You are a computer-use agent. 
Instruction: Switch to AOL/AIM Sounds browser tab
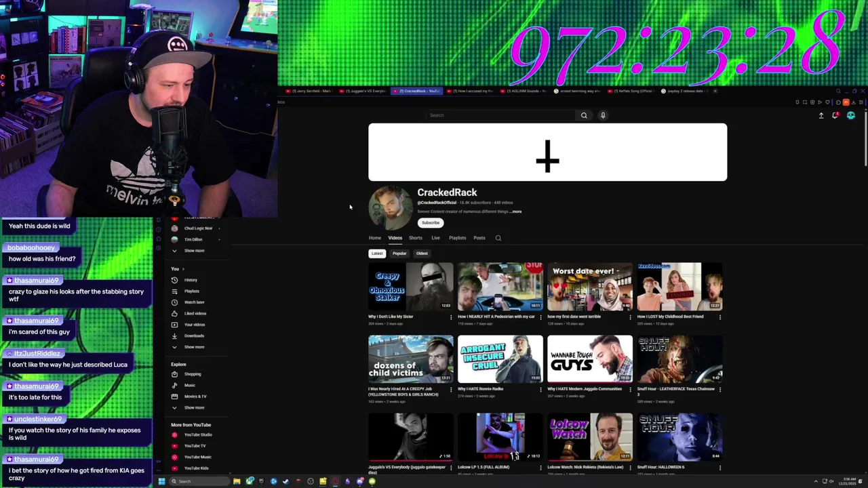(524, 91)
